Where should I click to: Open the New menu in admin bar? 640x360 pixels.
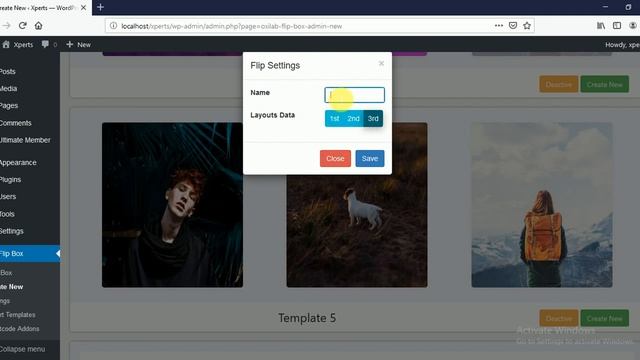(78, 44)
